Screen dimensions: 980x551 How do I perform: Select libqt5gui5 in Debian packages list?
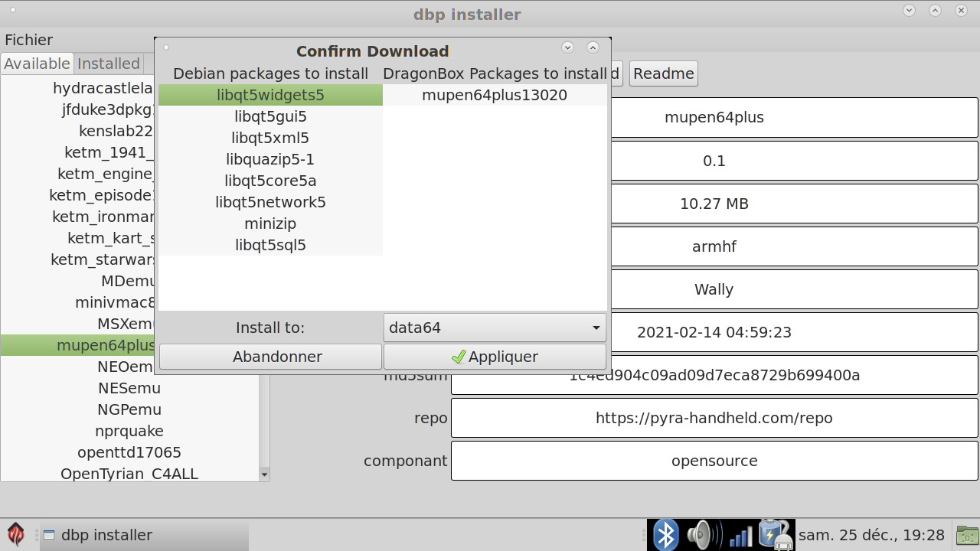270,116
